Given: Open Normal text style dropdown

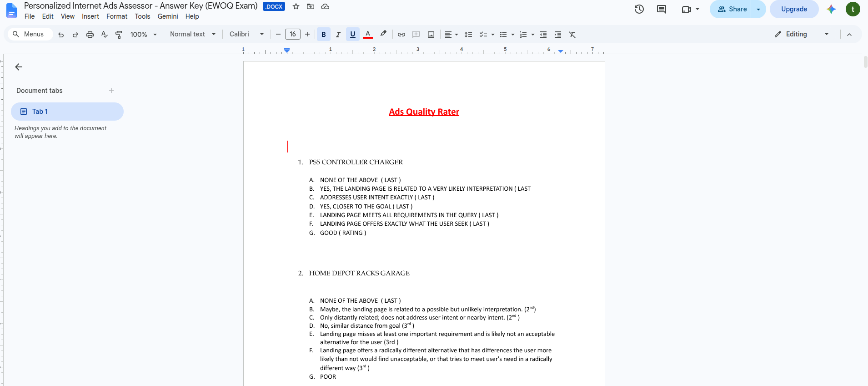Looking at the screenshot, I should pos(193,34).
